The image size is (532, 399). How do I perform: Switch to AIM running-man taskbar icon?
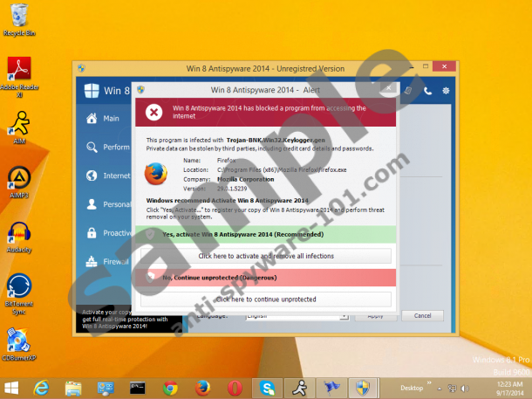click(299, 388)
